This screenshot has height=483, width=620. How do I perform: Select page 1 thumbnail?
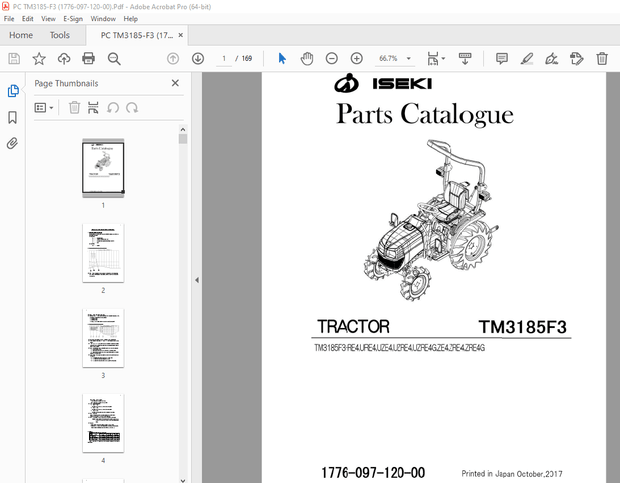[x=103, y=168]
